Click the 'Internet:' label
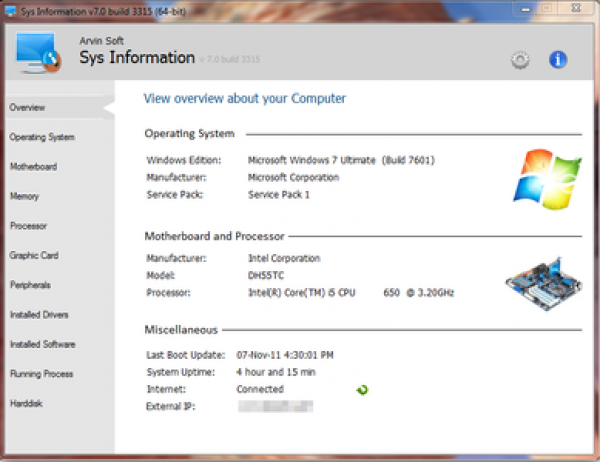 (166, 389)
